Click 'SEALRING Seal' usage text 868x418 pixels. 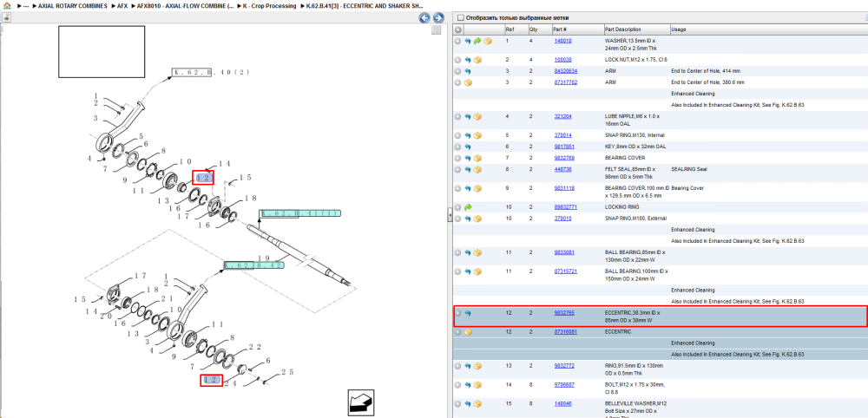[x=688, y=169]
